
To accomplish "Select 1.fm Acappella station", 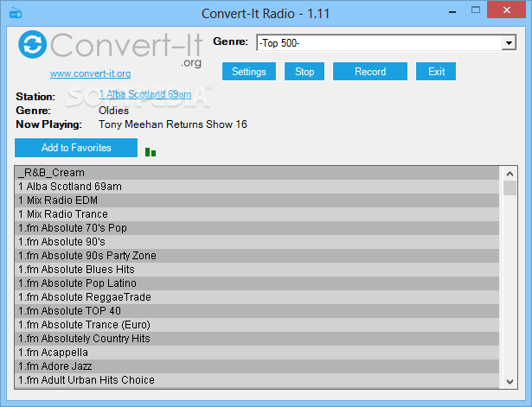I will point(257,353).
